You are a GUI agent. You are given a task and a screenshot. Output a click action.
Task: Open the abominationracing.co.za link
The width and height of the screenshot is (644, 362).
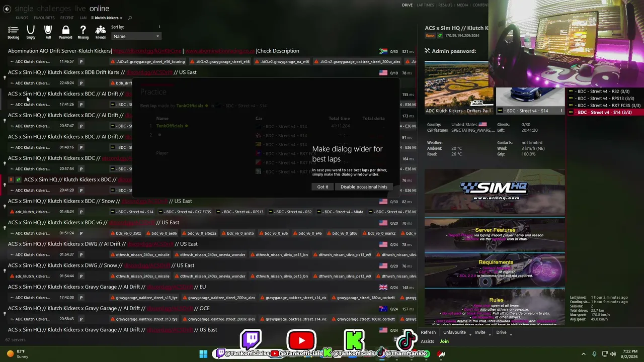coord(220,51)
